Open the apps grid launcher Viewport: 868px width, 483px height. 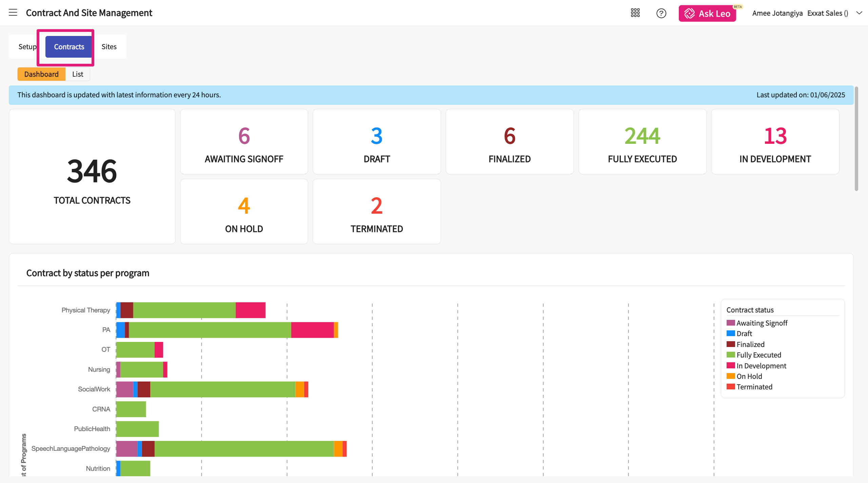coord(635,13)
